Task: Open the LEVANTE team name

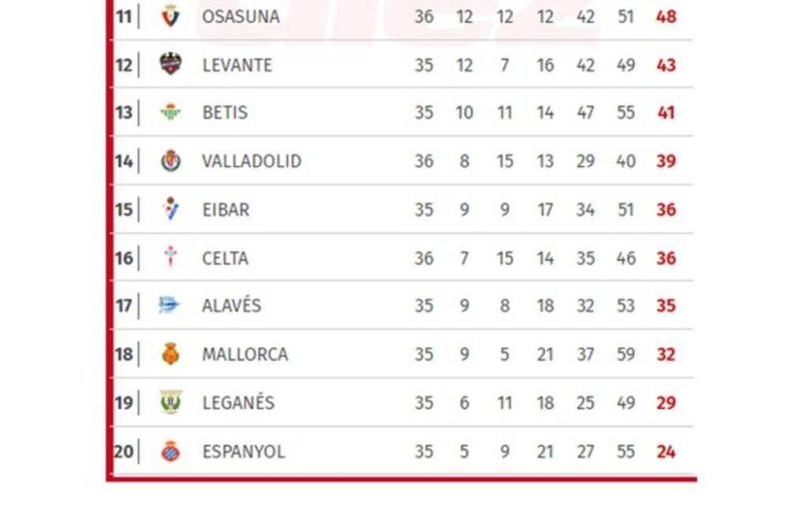Action: tap(237, 65)
